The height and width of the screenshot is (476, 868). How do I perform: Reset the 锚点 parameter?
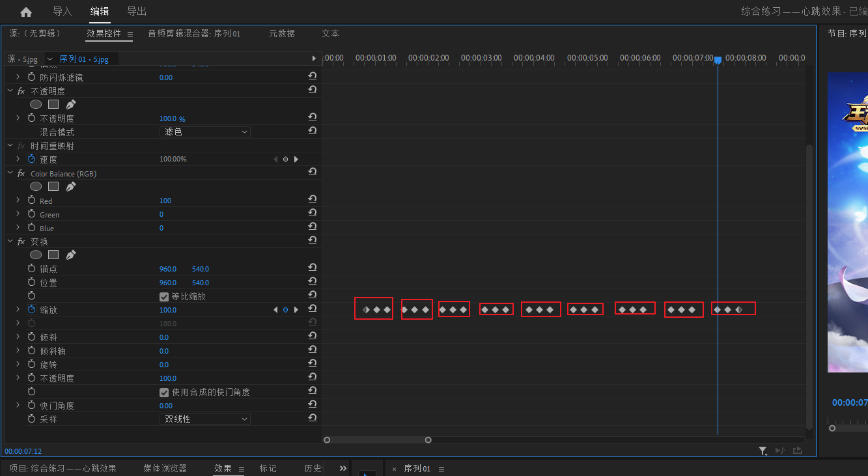313,268
